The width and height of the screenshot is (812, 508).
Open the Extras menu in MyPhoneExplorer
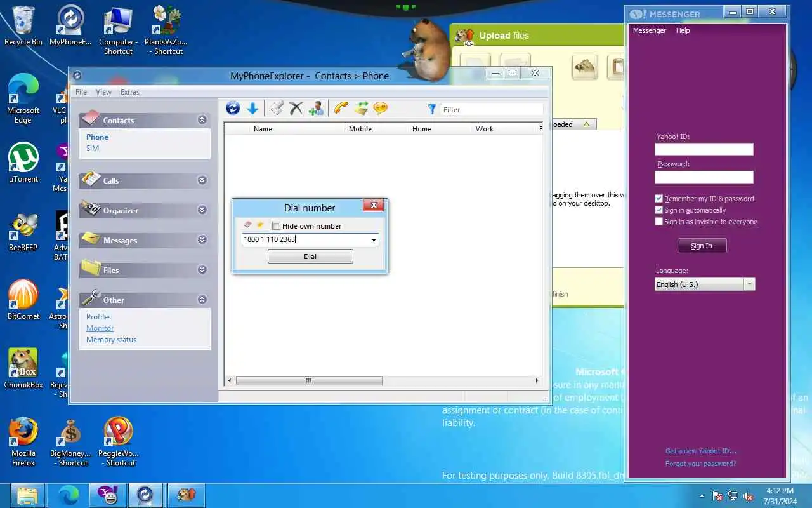(x=130, y=92)
